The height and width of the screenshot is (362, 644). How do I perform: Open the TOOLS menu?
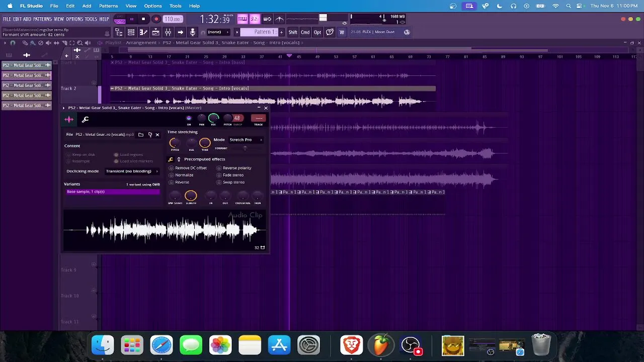point(91,19)
